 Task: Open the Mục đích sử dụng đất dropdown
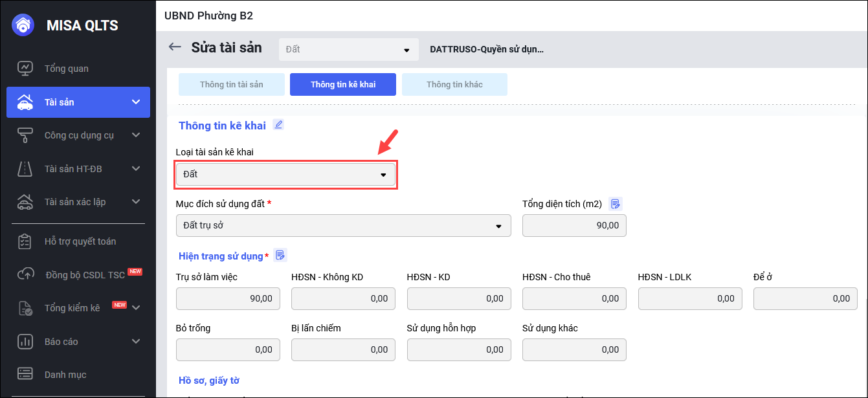tap(343, 226)
